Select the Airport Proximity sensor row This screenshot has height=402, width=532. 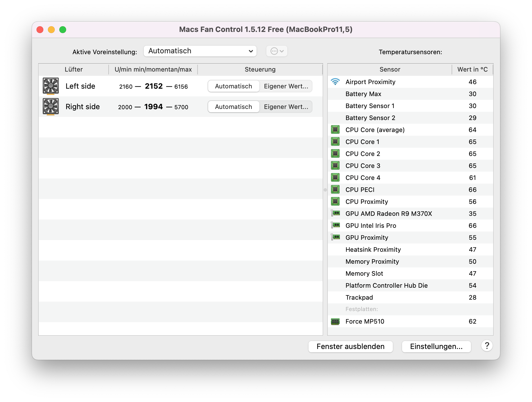tap(410, 82)
